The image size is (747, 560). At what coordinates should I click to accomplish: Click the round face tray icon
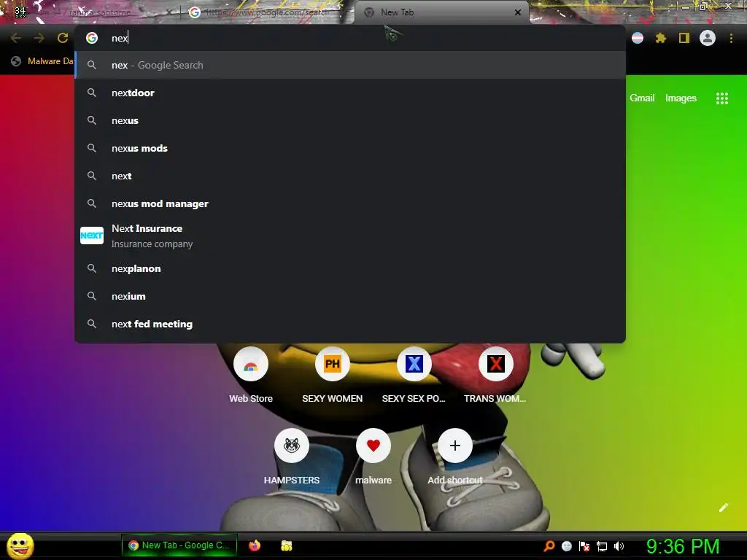tap(566, 546)
